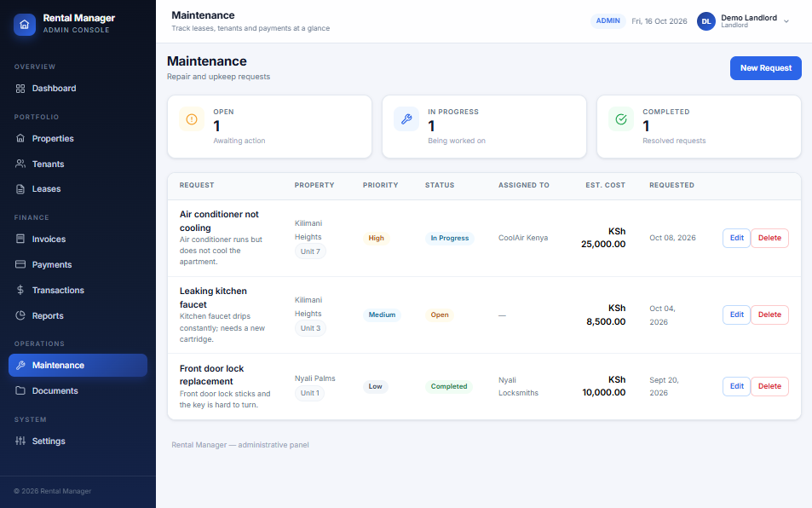Image resolution: width=812 pixels, height=508 pixels.
Task: Open the Dashboard menu item
Action: (x=78, y=89)
